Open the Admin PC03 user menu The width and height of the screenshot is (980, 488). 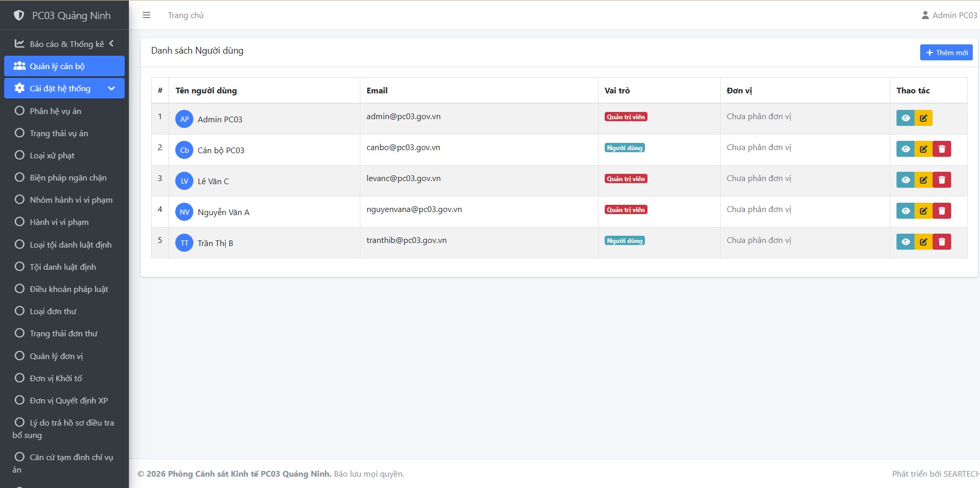tap(949, 15)
